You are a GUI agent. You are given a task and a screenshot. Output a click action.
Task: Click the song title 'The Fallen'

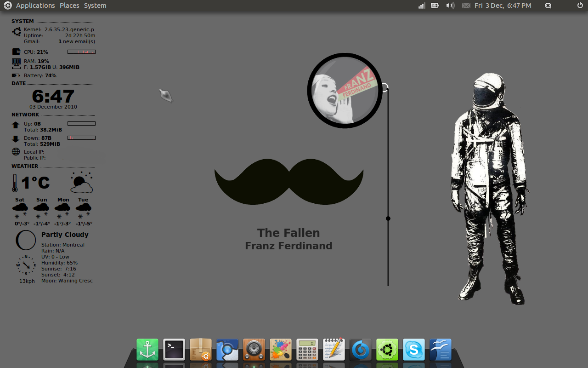(288, 233)
